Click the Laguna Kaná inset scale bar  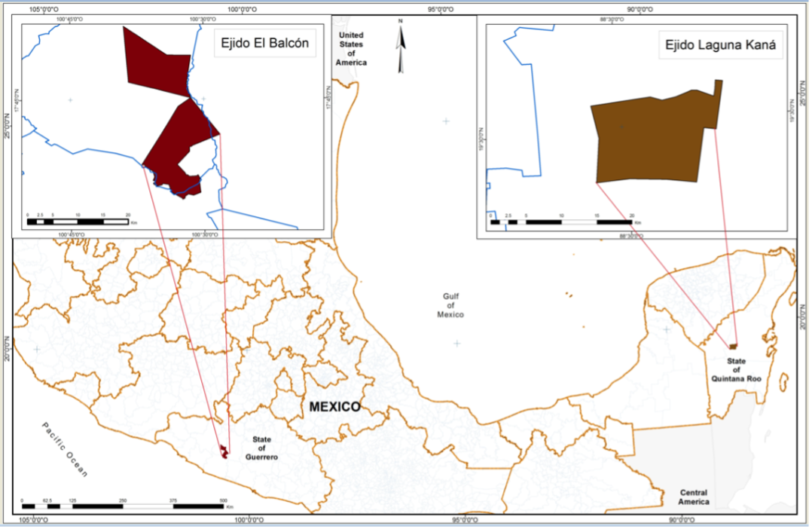coord(560,222)
